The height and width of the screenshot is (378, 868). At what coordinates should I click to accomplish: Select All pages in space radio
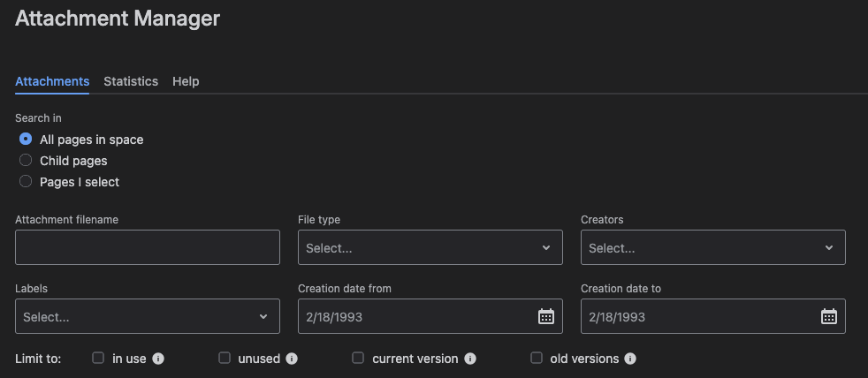[x=26, y=139]
